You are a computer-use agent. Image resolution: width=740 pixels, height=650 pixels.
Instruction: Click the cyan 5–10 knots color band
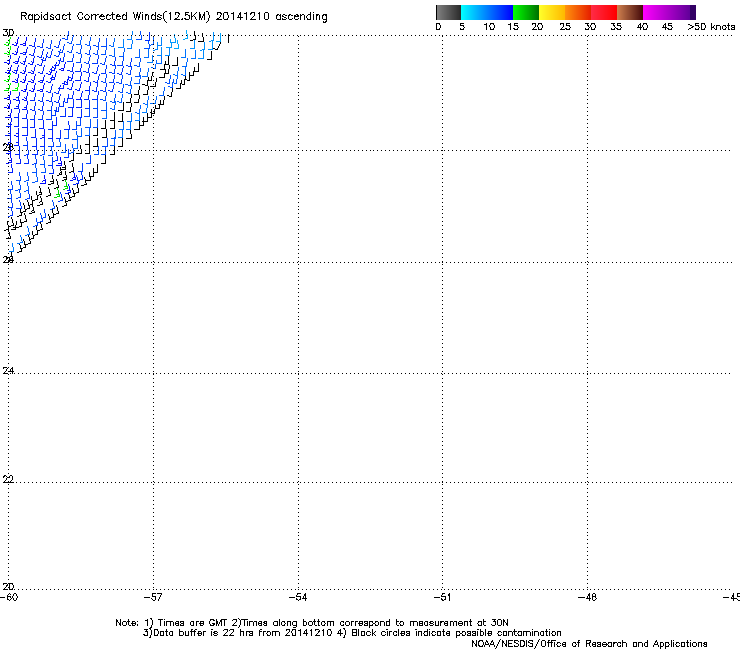click(x=474, y=12)
